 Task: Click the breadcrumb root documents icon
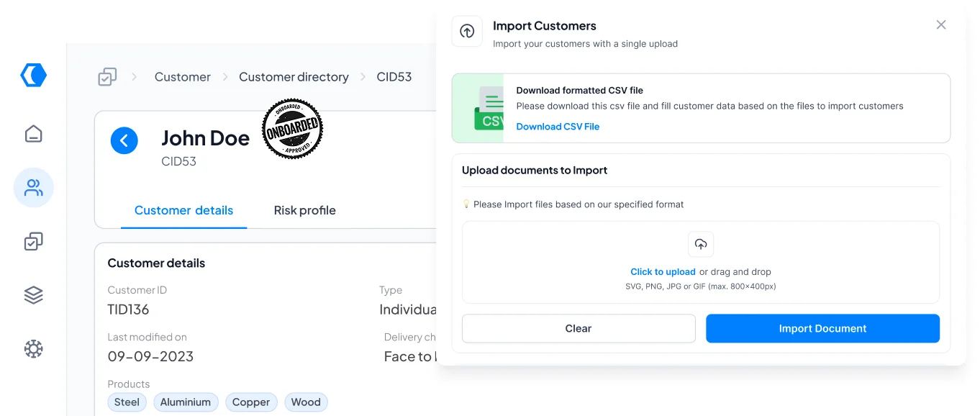[107, 76]
